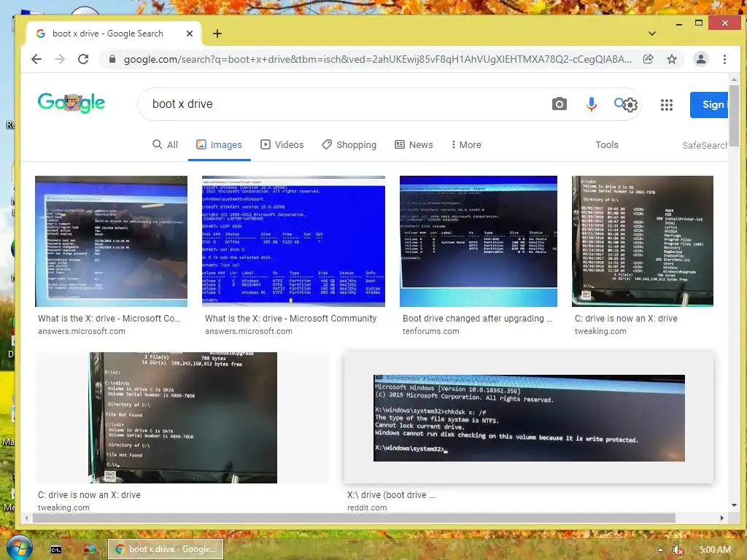Open What is the X: drive - Microsoft Community link
The width and height of the screenshot is (747, 560).
[x=290, y=319]
